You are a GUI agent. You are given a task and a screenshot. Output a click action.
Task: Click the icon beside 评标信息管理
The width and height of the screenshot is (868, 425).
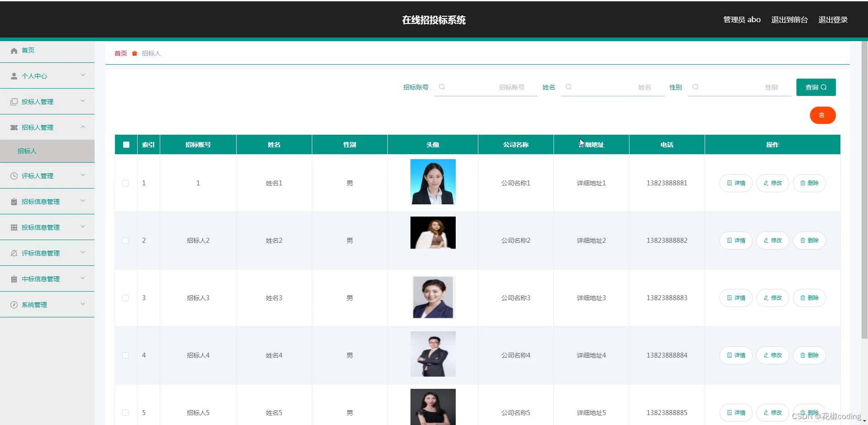coord(14,253)
